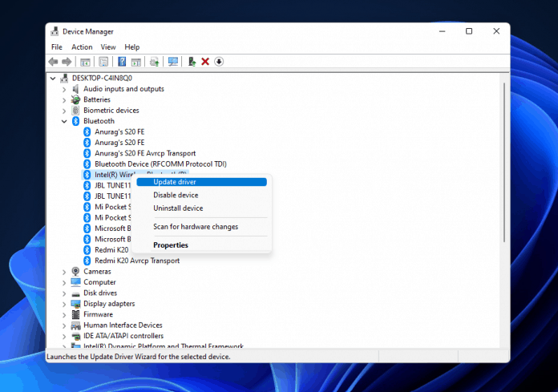Open the Action menu
Viewport: 558px width, 392px height.
click(x=82, y=47)
